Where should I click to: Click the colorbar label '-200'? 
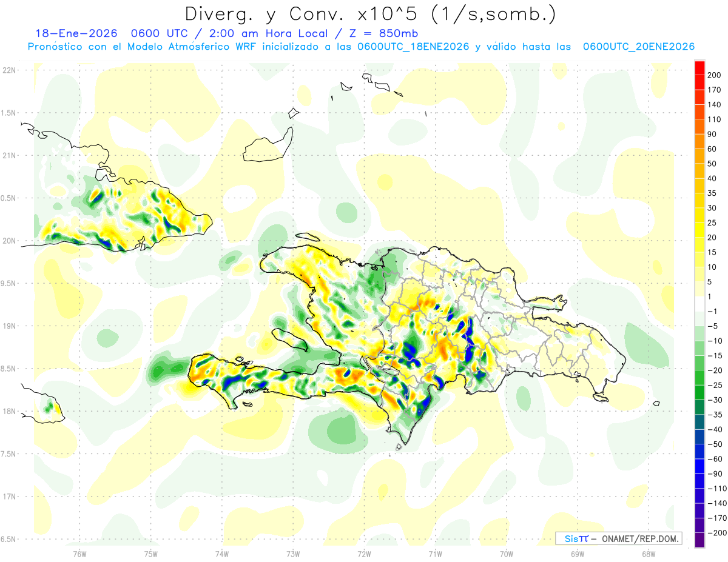tap(718, 534)
